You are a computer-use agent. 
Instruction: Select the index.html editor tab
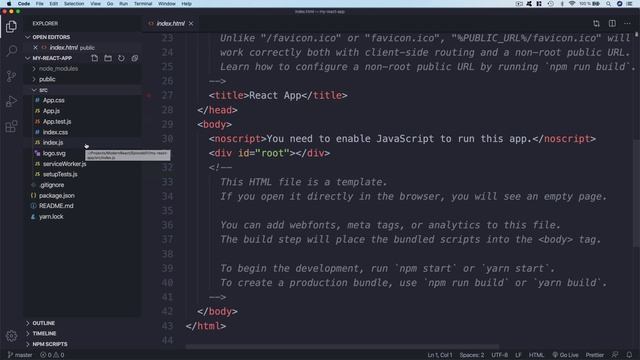[170, 24]
